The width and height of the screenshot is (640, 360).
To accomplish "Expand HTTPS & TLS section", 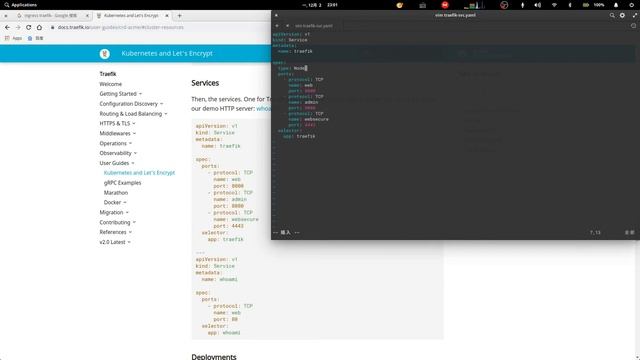I will point(117,123).
